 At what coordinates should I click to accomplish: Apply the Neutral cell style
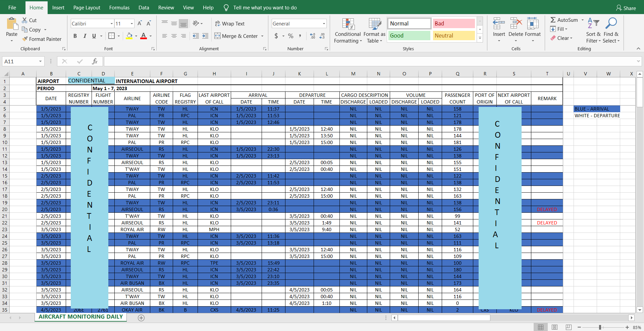453,36
